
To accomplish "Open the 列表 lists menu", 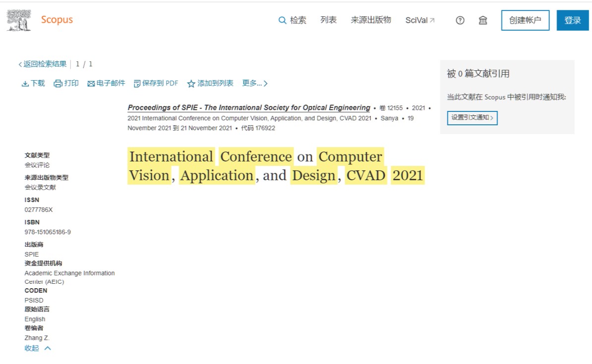I will (x=328, y=20).
